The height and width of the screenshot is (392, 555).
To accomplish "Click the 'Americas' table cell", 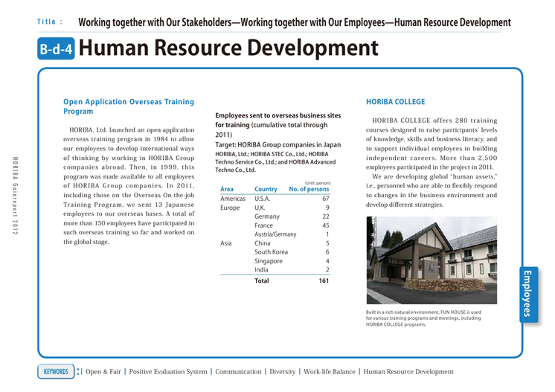I will 233,199.
